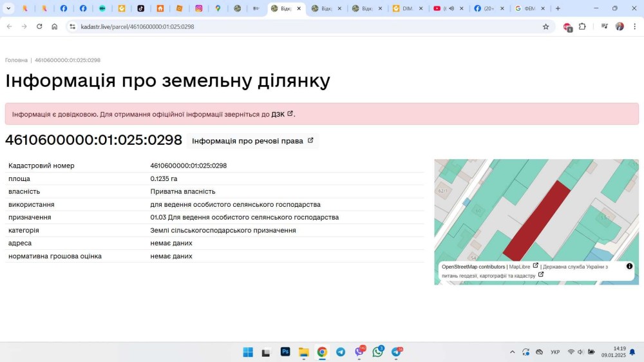
Task: Open 'Інформація про речові права' button
Action: pyautogui.click(x=252, y=140)
